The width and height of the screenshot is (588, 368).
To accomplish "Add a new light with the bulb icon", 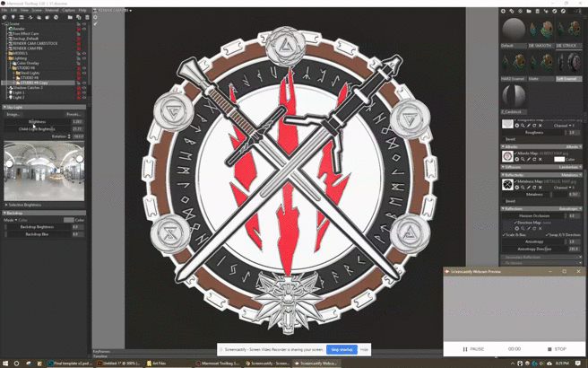I will point(13,17).
